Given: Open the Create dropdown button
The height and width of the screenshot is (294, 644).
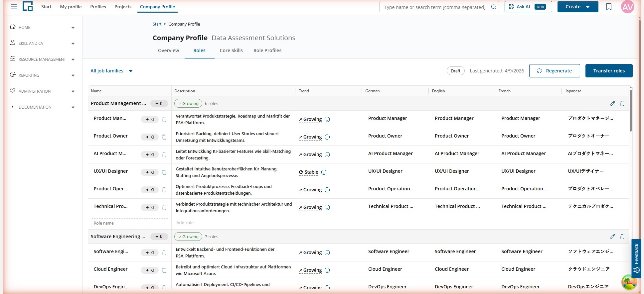Looking at the screenshot, I should point(578,7).
